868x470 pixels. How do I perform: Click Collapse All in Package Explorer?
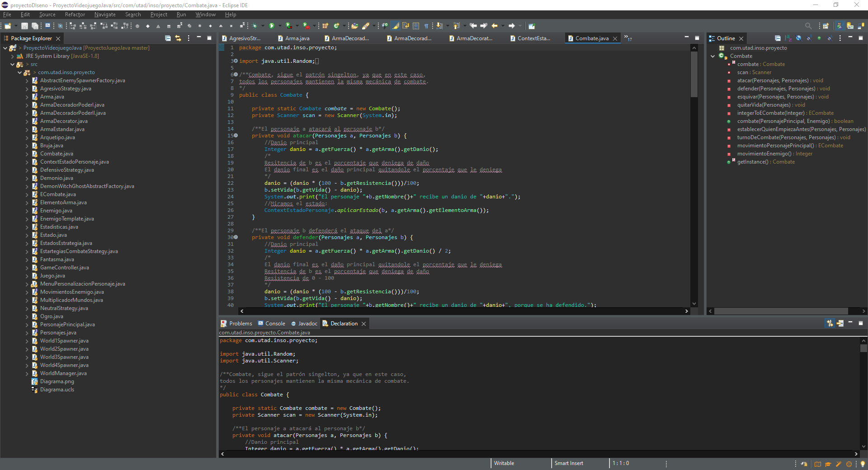click(x=168, y=38)
